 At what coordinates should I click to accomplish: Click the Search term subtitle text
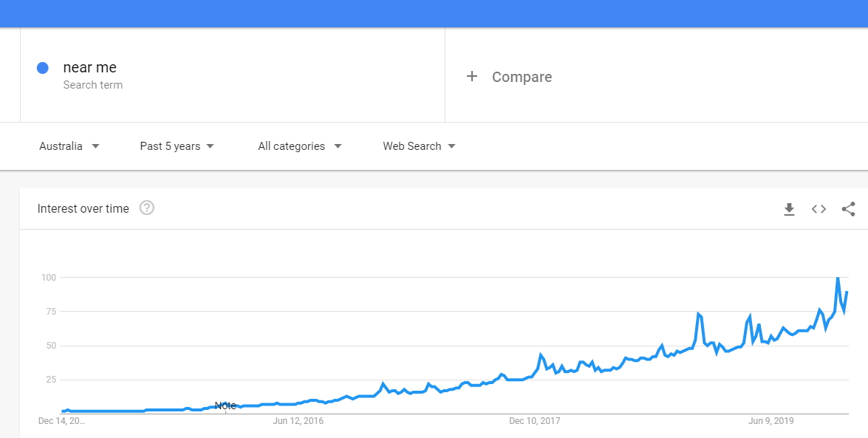point(93,85)
